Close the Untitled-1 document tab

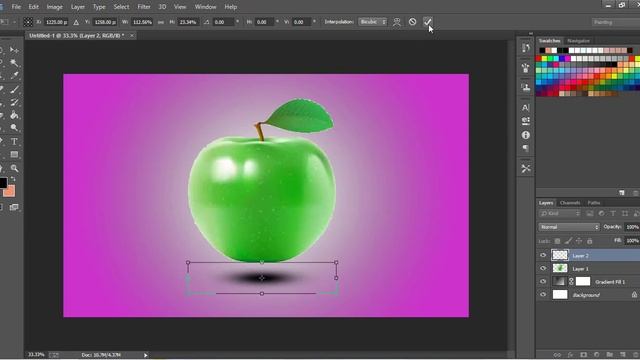coord(132,36)
